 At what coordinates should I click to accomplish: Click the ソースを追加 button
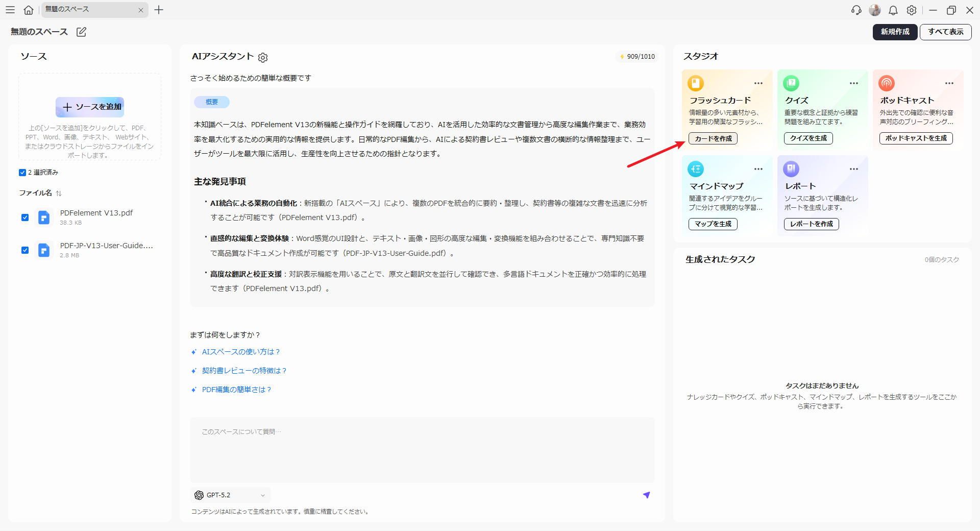coord(90,107)
